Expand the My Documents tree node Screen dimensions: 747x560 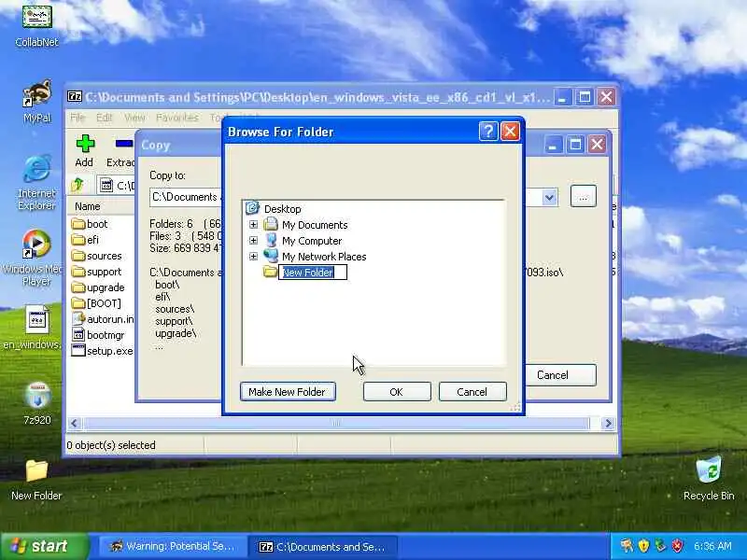(253, 224)
